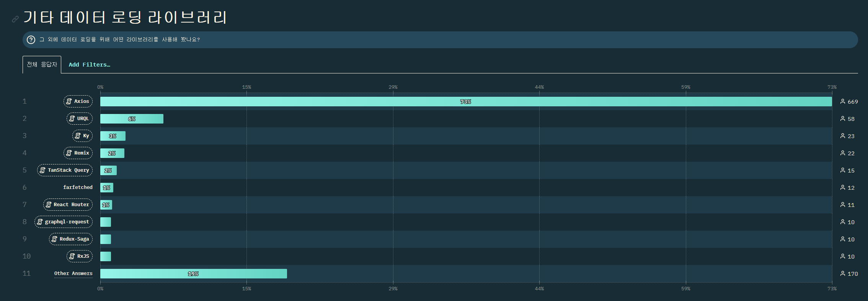This screenshot has width=868, height=301.
Task: Click the person icon next to 58
Action: click(x=842, y=119)
